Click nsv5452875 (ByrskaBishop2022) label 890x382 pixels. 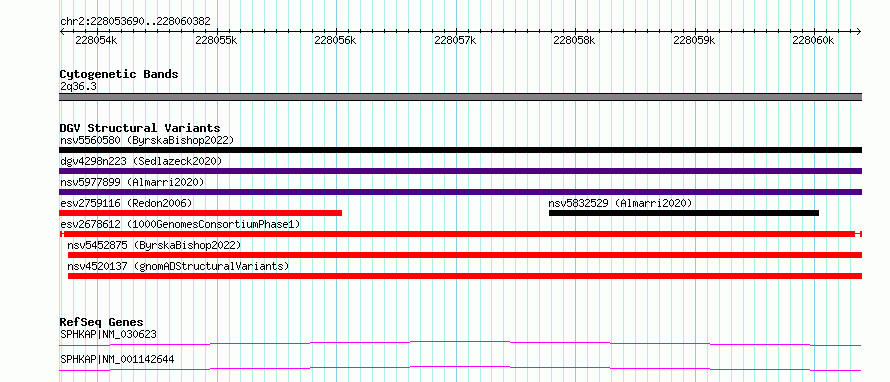(x=154, y=245)
